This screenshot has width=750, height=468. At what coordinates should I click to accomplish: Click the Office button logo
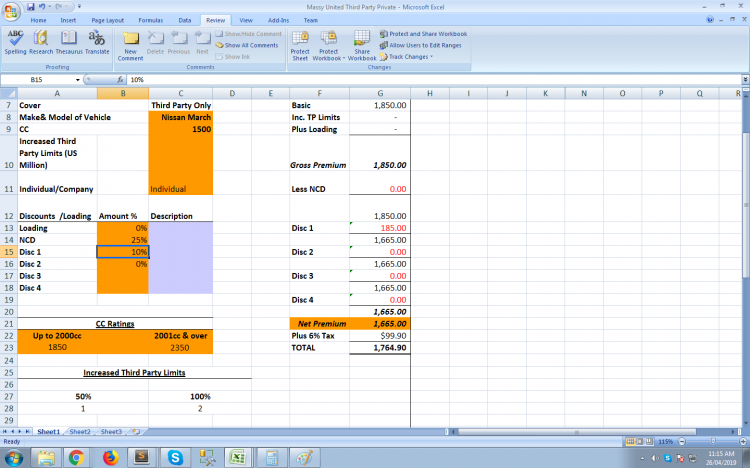(x=12, y=10)
